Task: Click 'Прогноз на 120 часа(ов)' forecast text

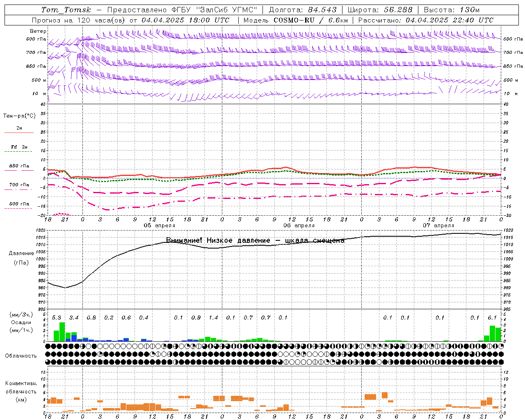Action: pyautogui.click(x=78, y=20)
